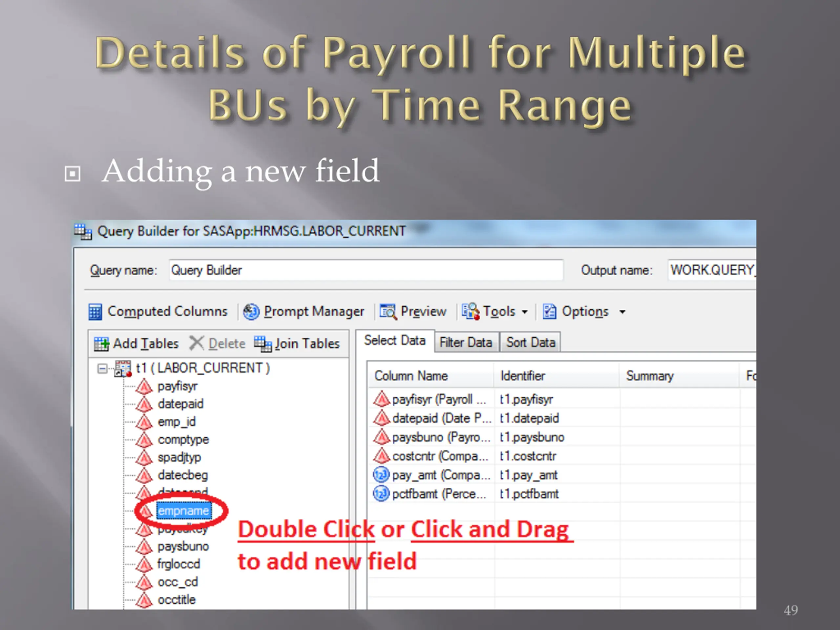Click the Query Builder title bar icon
This screenshot has width=840, height=630.
(x=83, y=232)
